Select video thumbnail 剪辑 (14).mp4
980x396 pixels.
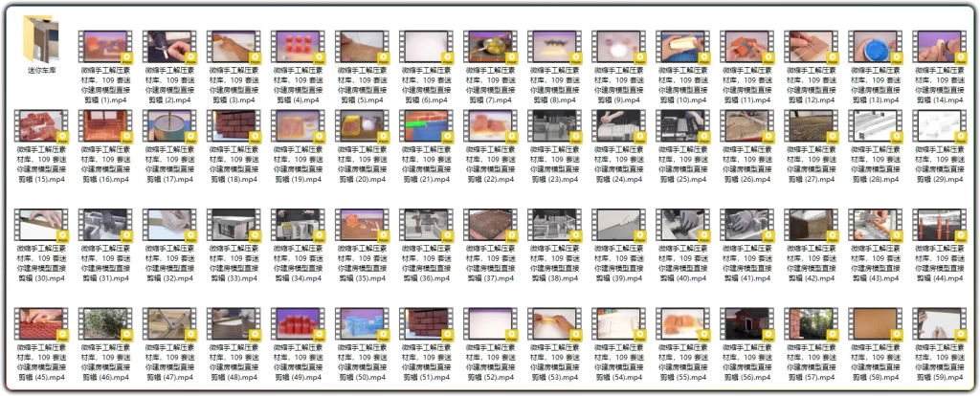941,47
